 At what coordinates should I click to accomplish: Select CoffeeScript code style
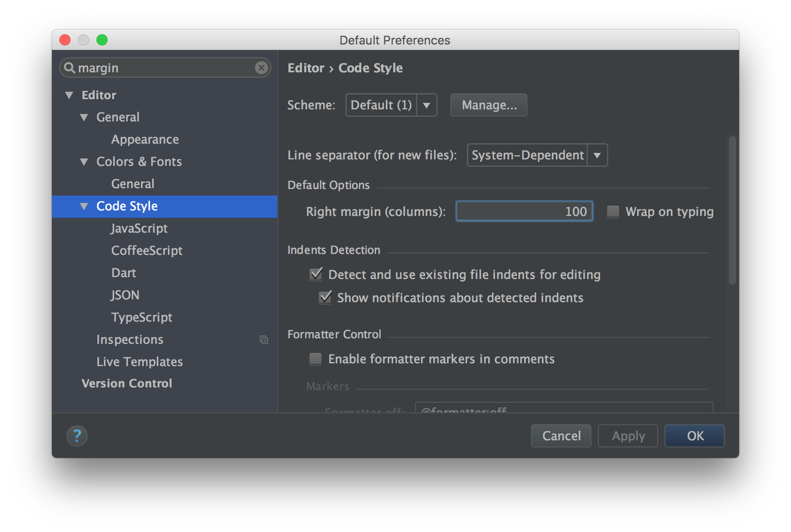147,251
